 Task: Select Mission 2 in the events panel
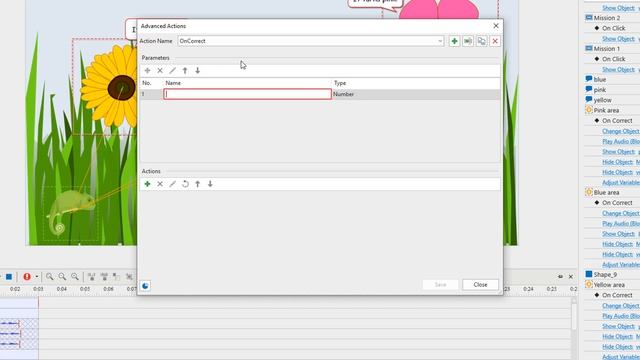tap(607, 18)
